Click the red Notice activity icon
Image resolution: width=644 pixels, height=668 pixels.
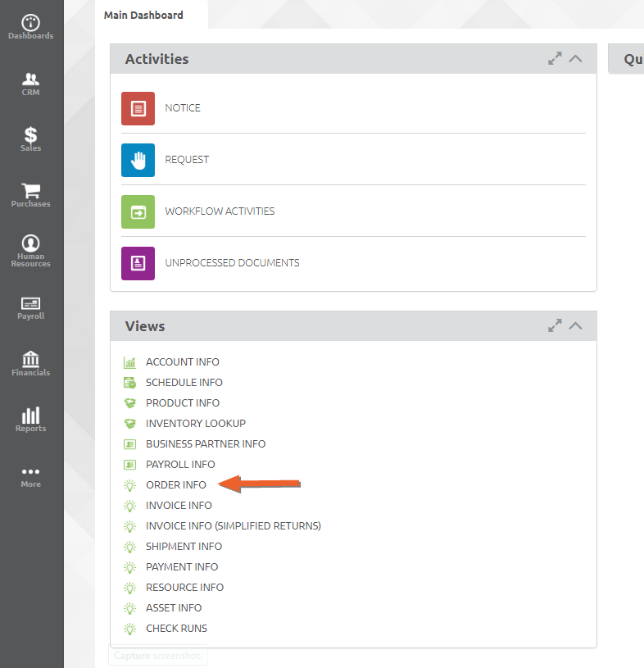138,108
